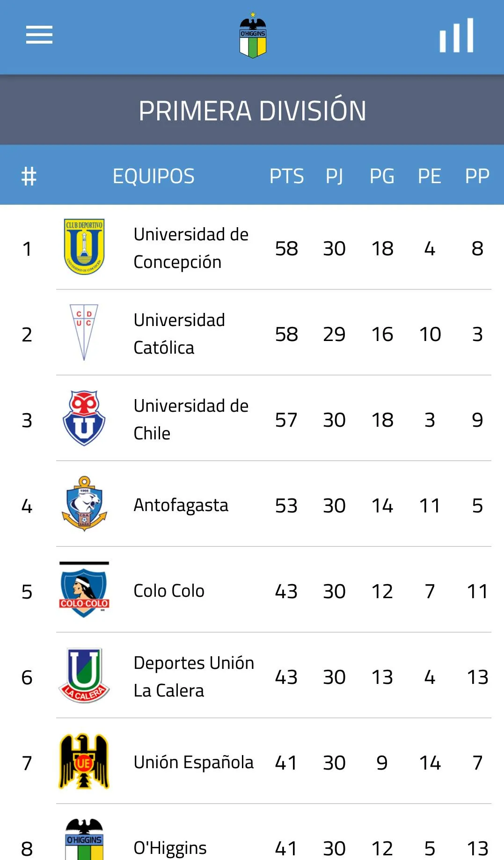Select the PTS column header
The image size is (504, 860).
pyautogui.click(x=286, y=177)
